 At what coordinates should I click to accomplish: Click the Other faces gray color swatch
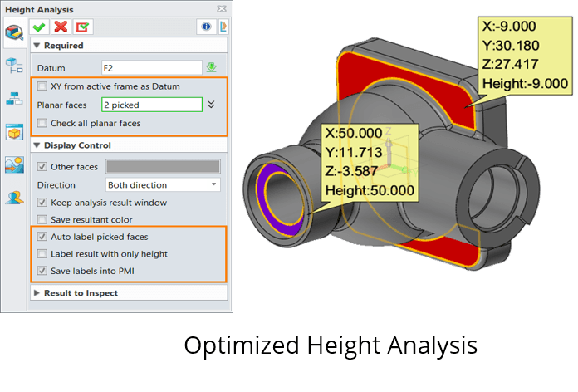pyautogui.click(x=163, y=167)
